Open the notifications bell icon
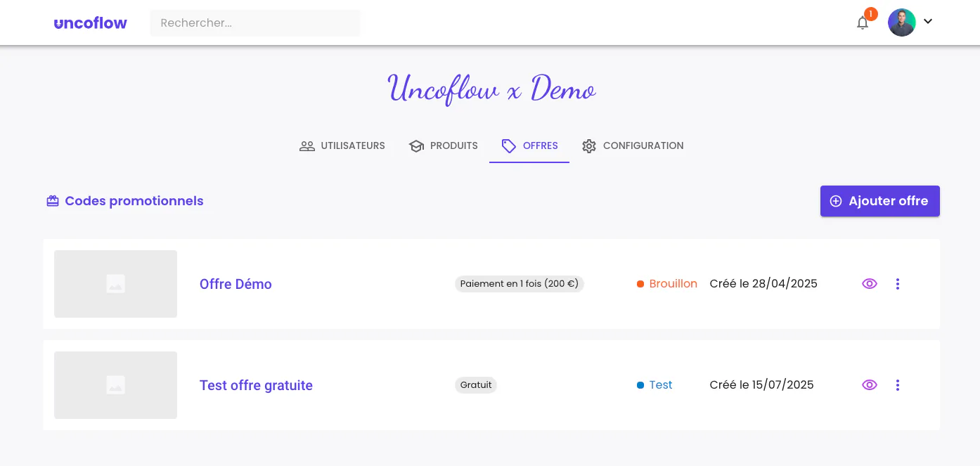 click(x=863, y=23)
